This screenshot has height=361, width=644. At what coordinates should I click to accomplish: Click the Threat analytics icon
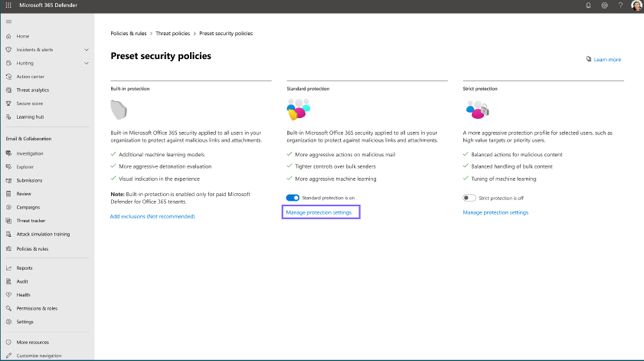(8, 90)
